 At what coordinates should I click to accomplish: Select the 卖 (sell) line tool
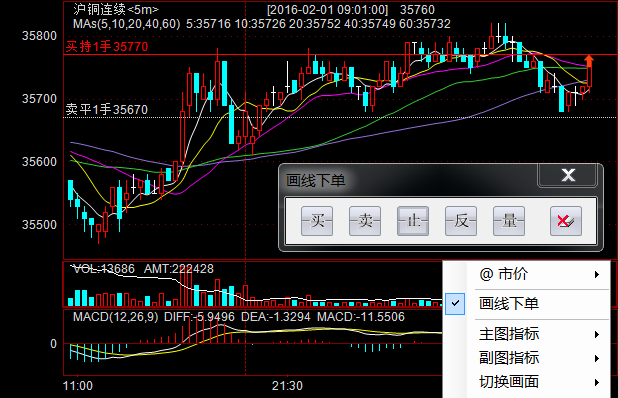(x=365, y=221)
